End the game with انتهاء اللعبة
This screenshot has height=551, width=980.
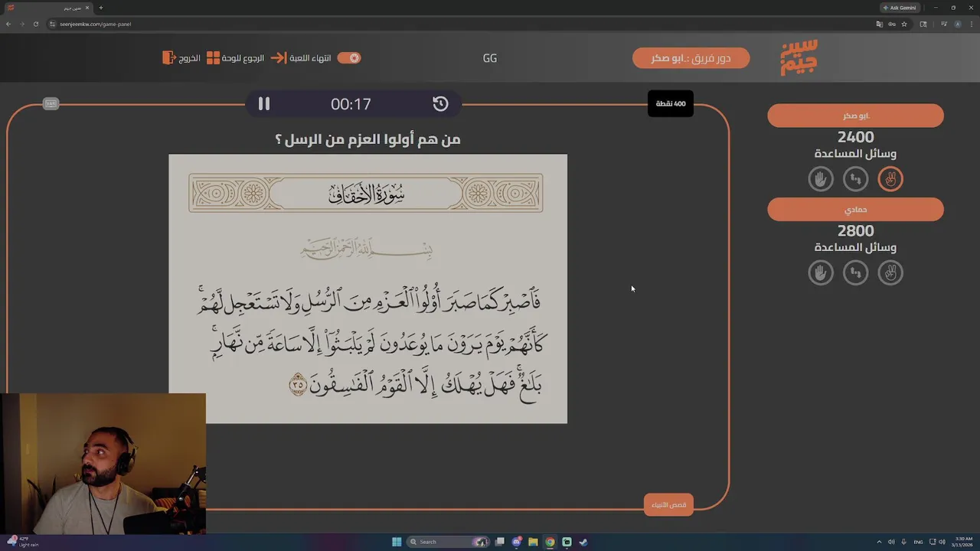click(302, 58)
